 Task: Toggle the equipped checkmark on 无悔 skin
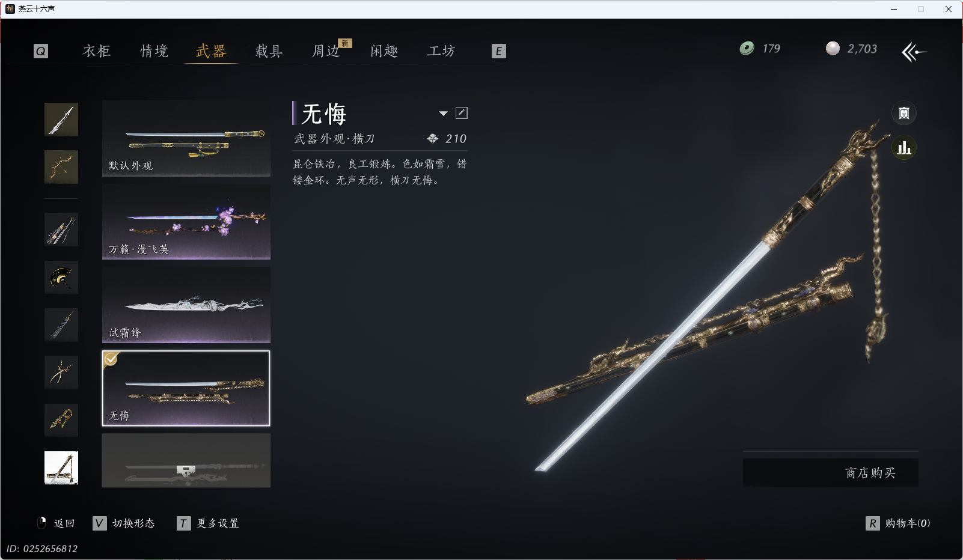pos(111,359)
